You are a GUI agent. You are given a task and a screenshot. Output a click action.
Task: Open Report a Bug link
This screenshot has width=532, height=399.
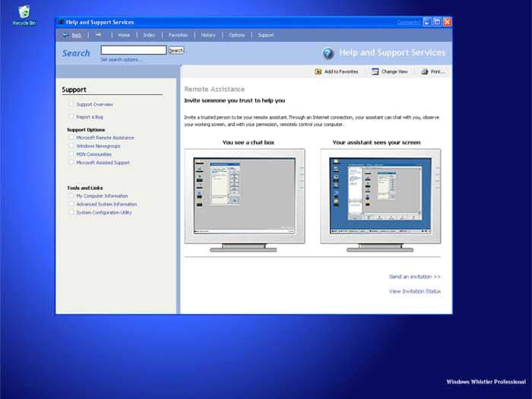point(90,117)
